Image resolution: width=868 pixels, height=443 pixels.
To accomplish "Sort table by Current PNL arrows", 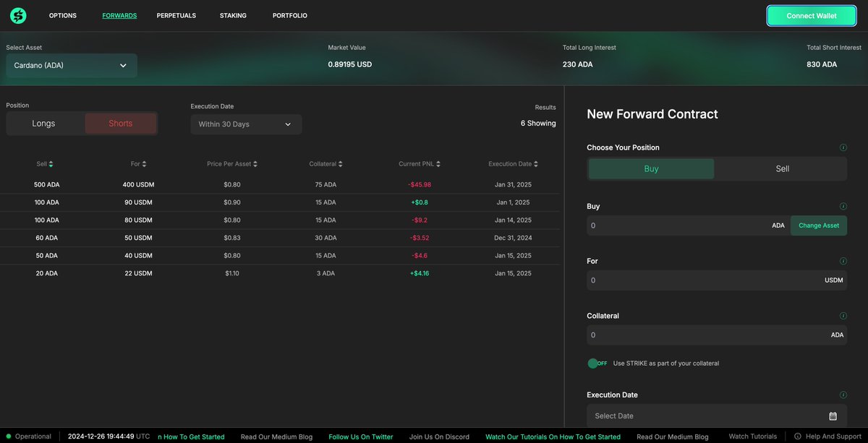I will click(438, 164).
